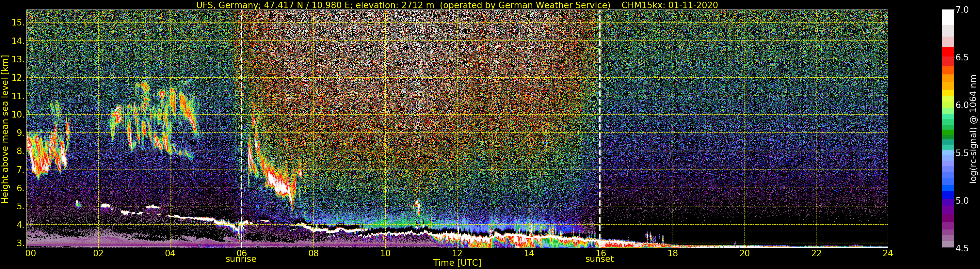Click the 'Height above mean sea level [km]' label
Viewport: 980px width, 269px height.
click(x=5, y=129)
